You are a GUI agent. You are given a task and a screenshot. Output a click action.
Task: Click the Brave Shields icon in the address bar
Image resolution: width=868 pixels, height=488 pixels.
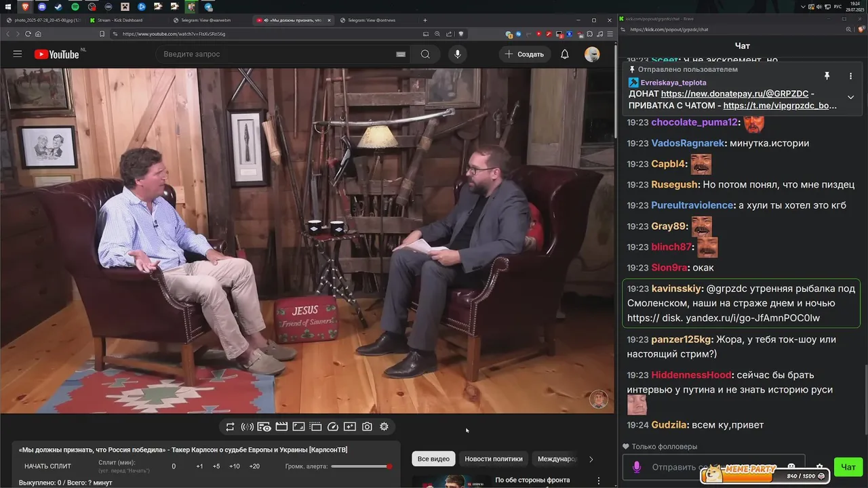[460, 34]
